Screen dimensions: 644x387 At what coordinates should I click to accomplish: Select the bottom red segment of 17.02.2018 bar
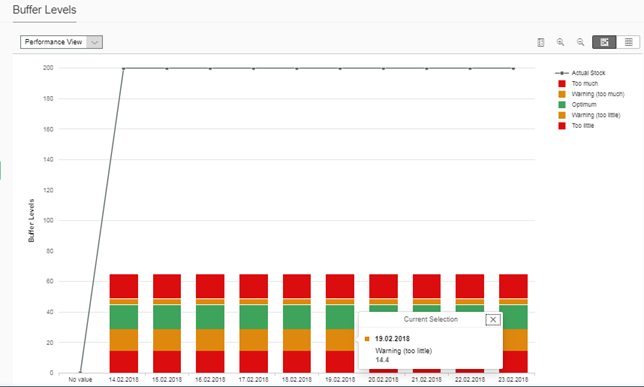(x=253, y=362)
